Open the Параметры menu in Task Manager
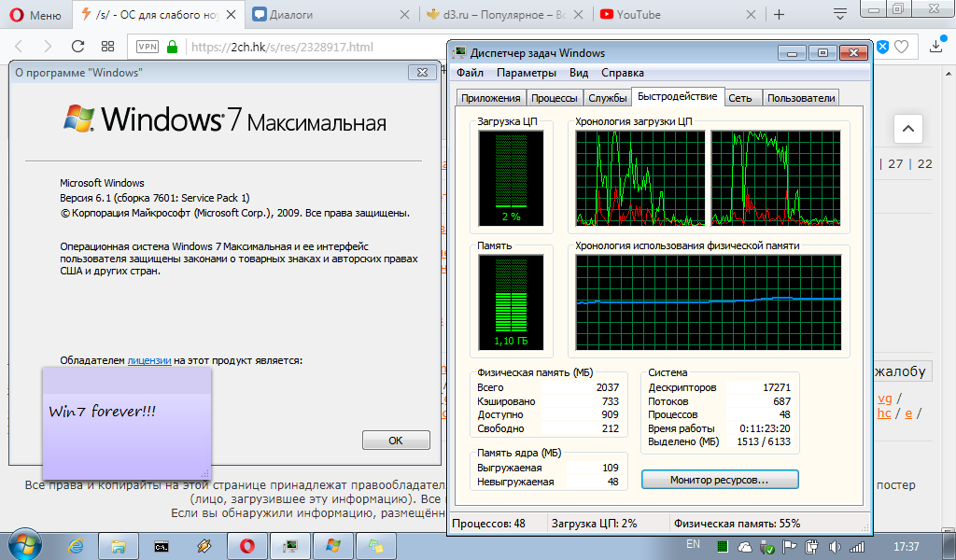Image resolution: width=956 pixels, height=560 pixels. click(x=527, y=73)
